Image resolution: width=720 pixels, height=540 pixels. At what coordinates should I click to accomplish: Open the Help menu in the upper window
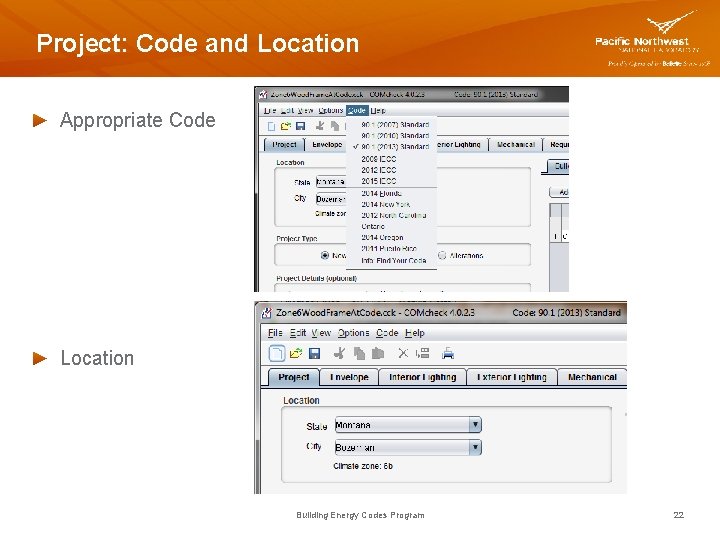coord(378,111)
